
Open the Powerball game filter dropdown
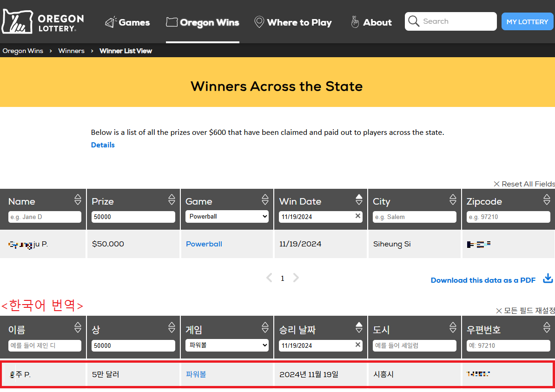(x=227, y=217)
